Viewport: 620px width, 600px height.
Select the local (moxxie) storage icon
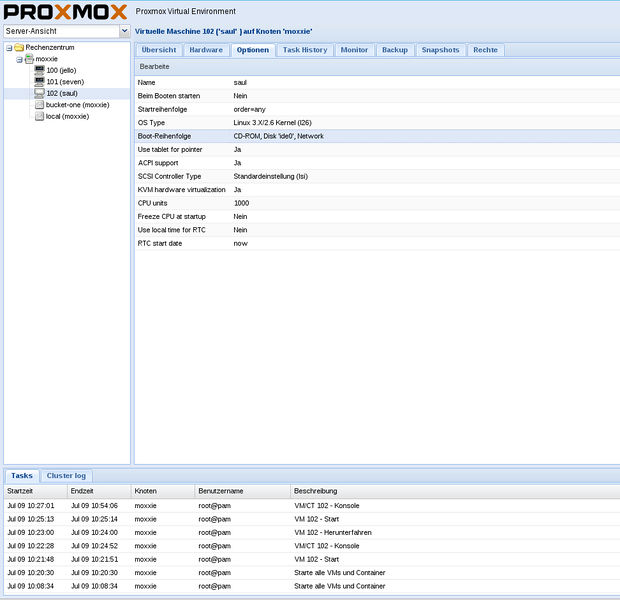point(39,116)
